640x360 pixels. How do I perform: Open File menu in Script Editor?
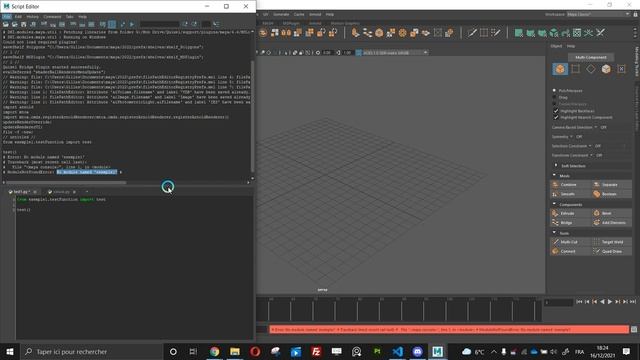(7, 17)
